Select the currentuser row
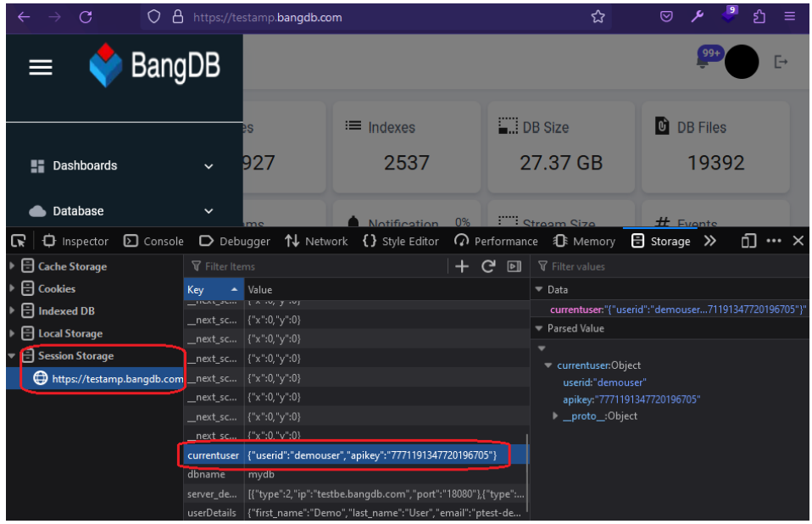 pyautogui.click(x=355, y=455)
